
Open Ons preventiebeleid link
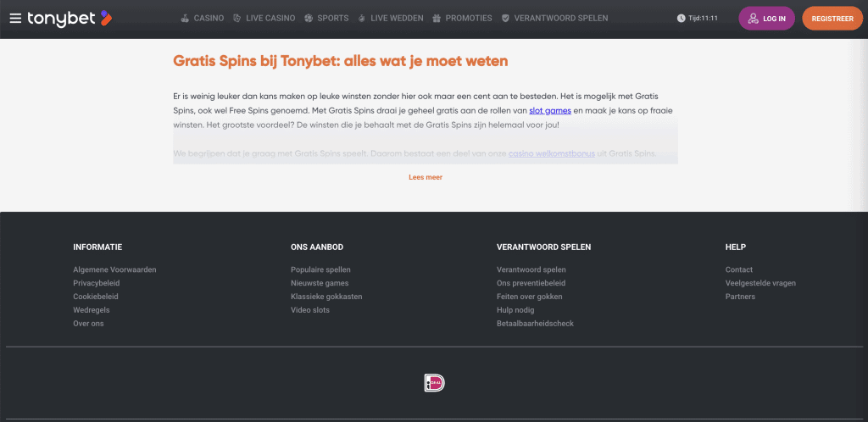531,283
